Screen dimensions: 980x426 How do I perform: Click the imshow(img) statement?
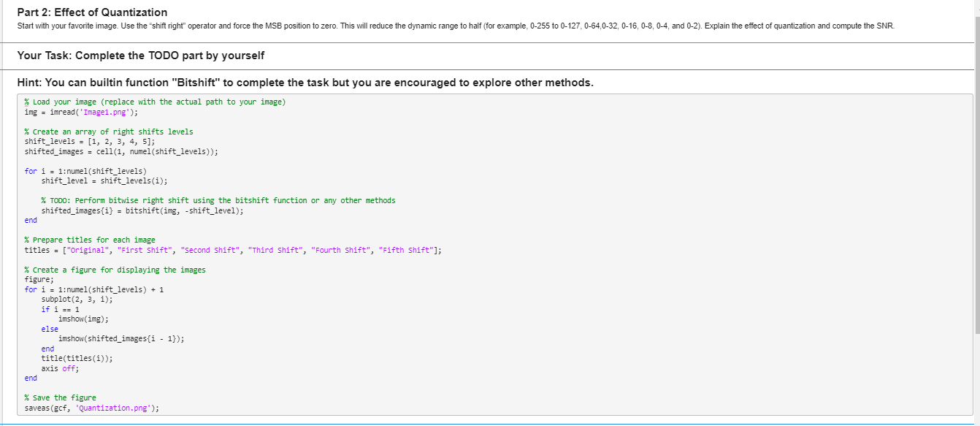83,319
